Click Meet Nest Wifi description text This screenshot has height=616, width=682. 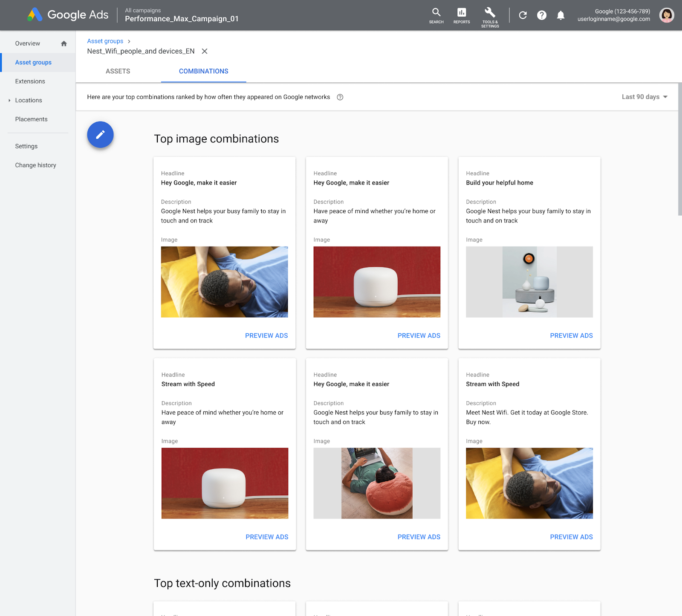(527, 417)
